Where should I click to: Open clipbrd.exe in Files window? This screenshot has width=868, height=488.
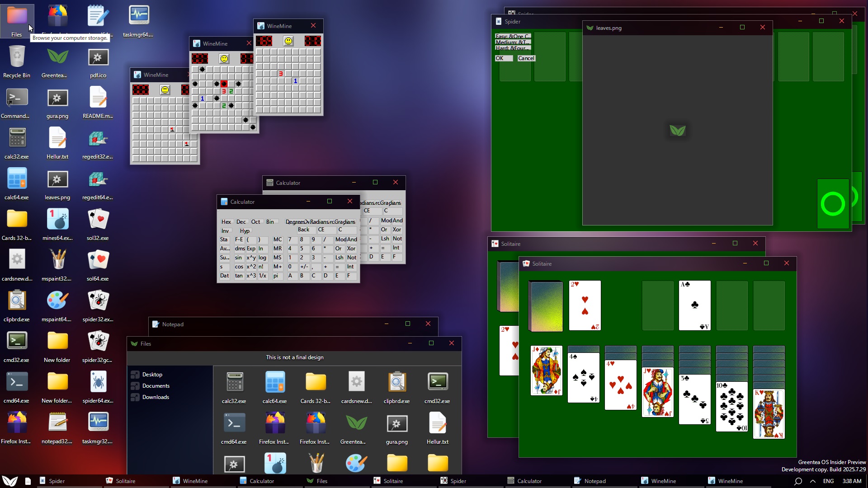[397, 383]
